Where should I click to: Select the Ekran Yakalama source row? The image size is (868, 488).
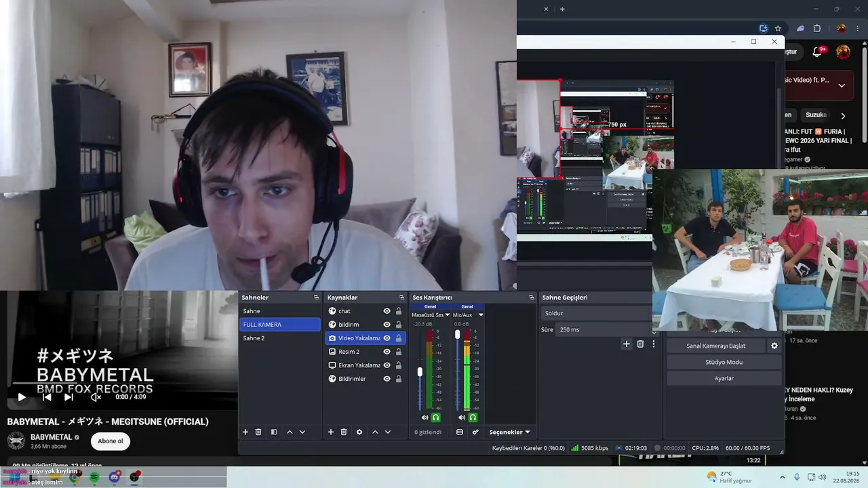365,365
